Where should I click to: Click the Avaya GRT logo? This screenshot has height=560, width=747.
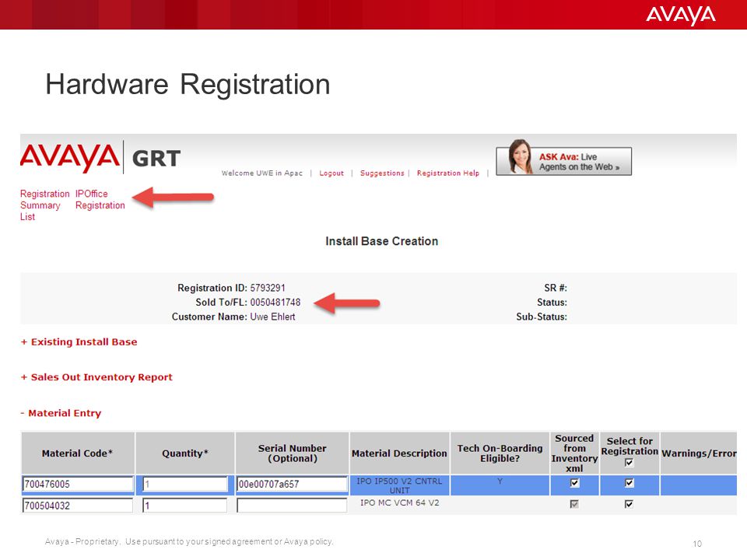(100, 157)
